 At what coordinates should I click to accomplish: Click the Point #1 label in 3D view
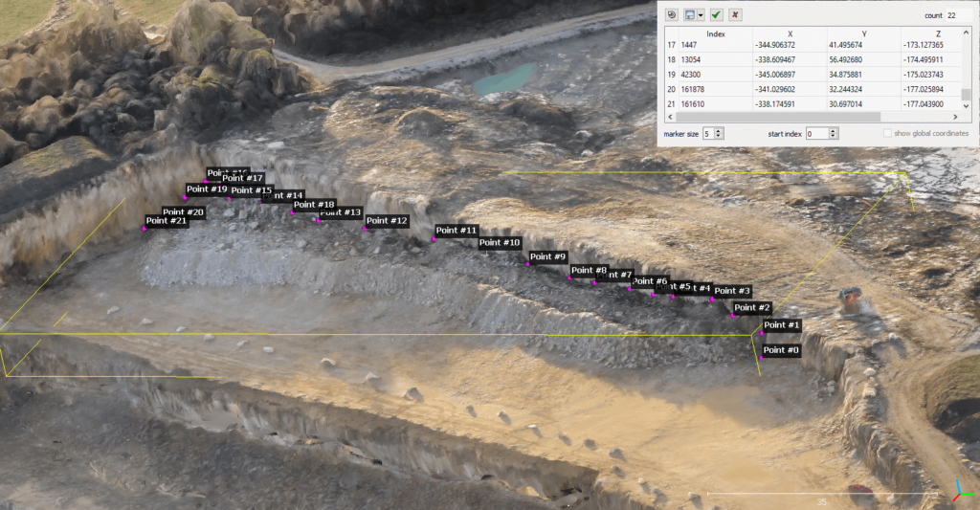pyautogui.click(x=781, y=325)
